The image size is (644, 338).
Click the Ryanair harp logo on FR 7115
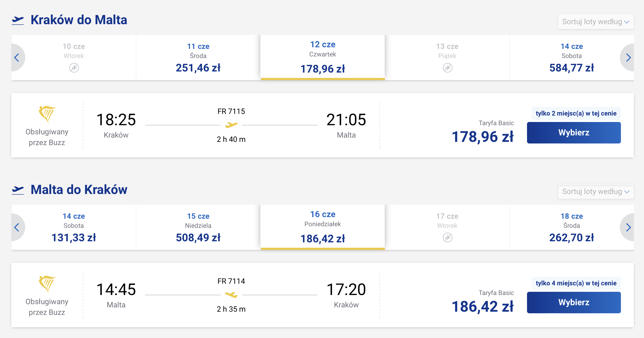coord(47,114)
